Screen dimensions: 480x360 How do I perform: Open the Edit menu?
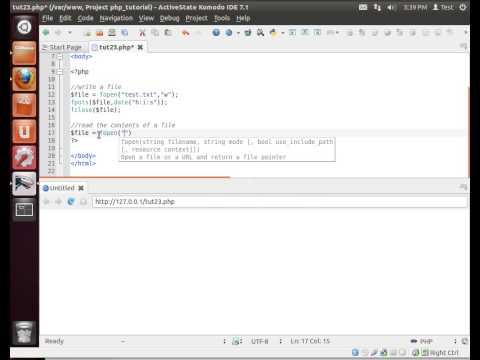[65, 18]
